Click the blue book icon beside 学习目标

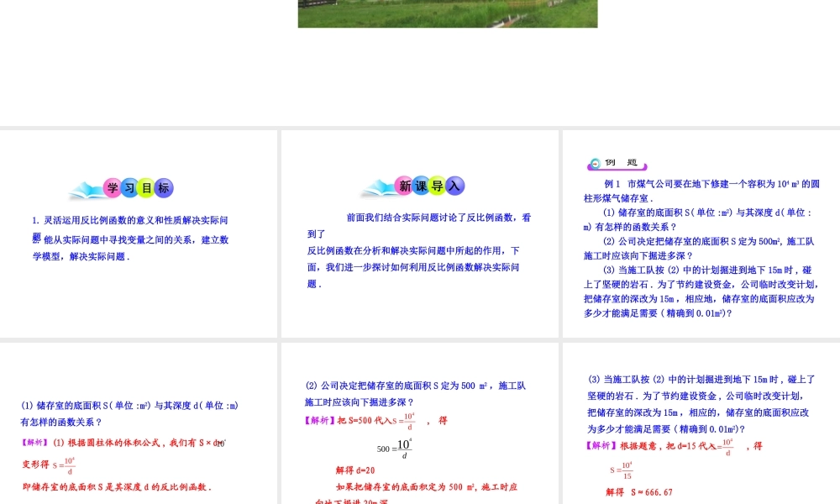[x=87, y=186]
